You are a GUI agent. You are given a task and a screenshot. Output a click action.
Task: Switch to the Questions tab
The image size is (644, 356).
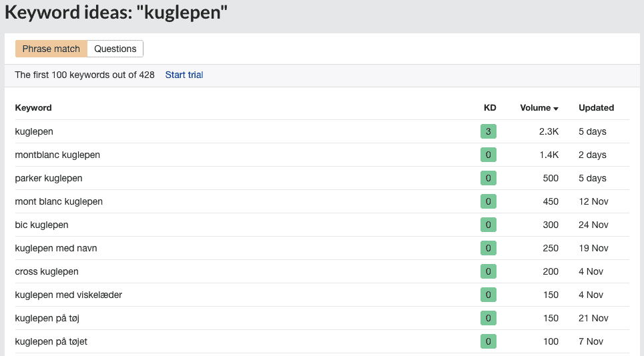(115, 49)
